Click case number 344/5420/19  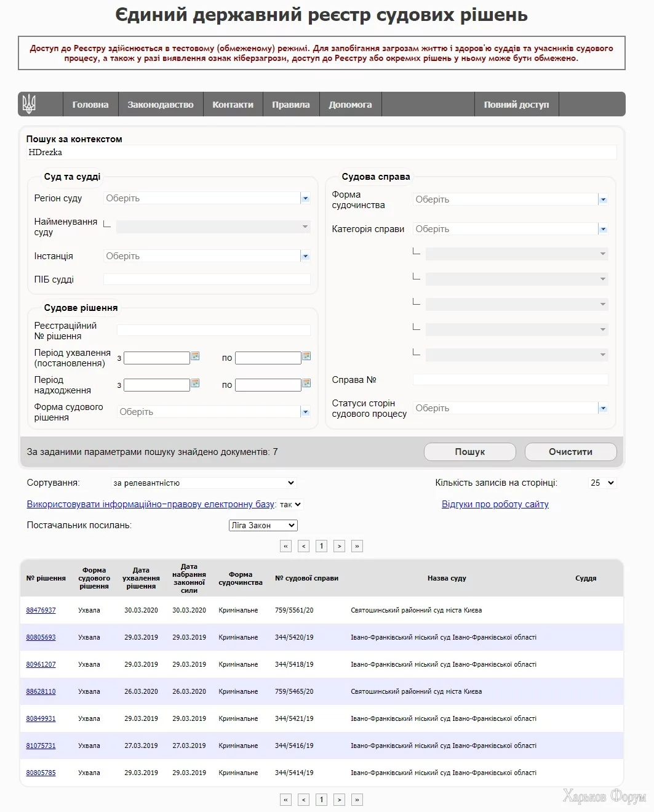click(x=294, y=637)
